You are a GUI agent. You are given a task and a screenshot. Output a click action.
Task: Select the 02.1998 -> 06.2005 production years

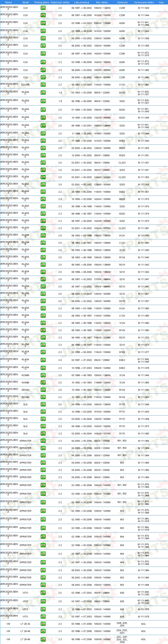click(x=81, y=352)
